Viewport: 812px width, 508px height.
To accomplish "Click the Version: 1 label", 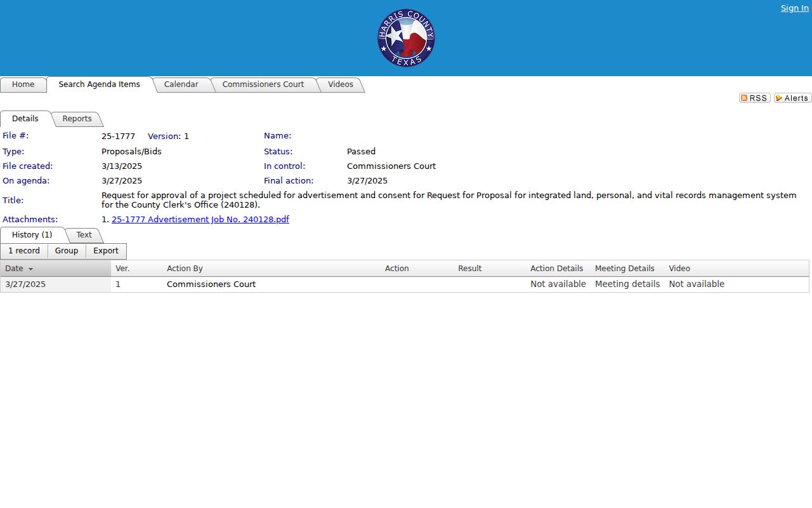I will tap(168, 137).
